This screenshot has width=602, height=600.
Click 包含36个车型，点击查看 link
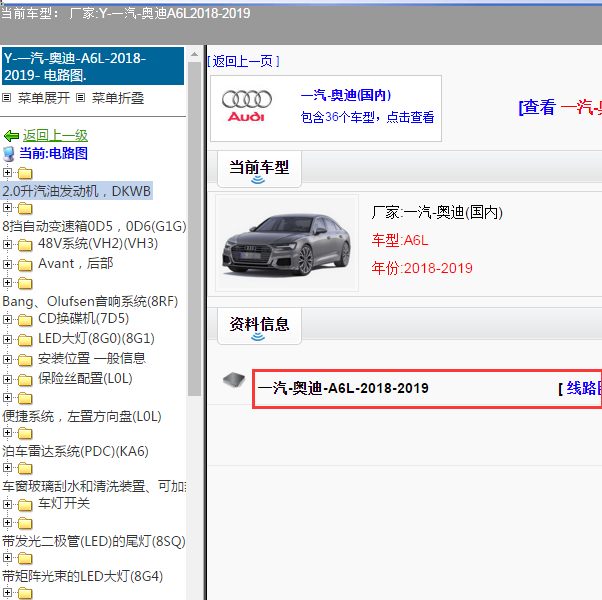click(x=367, y=117)
